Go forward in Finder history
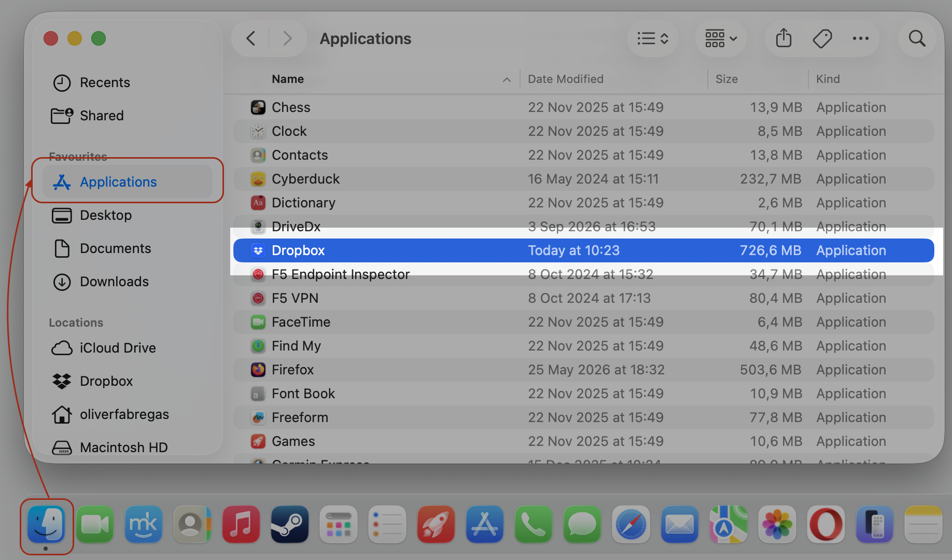 (287, 38)
